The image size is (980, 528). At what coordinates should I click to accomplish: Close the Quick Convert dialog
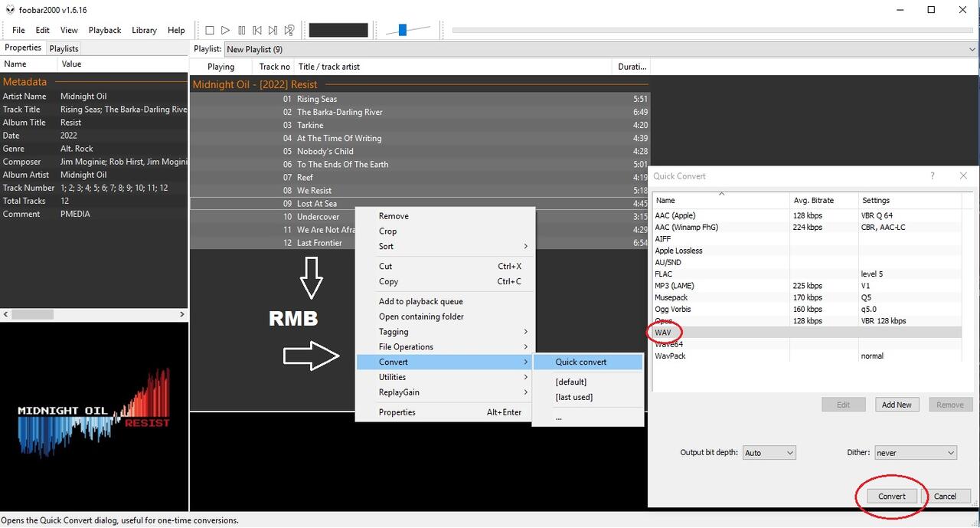[963, 175]
